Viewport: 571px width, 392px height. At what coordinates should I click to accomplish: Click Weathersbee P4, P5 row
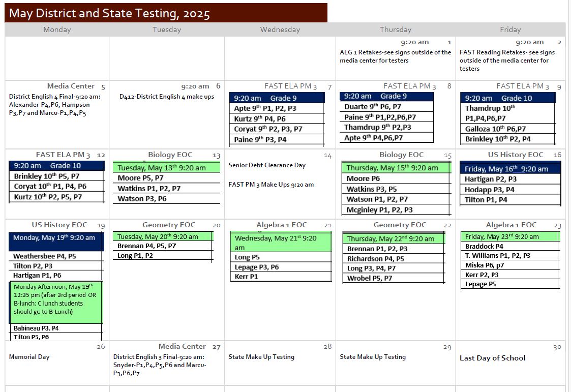coord(56,256)
